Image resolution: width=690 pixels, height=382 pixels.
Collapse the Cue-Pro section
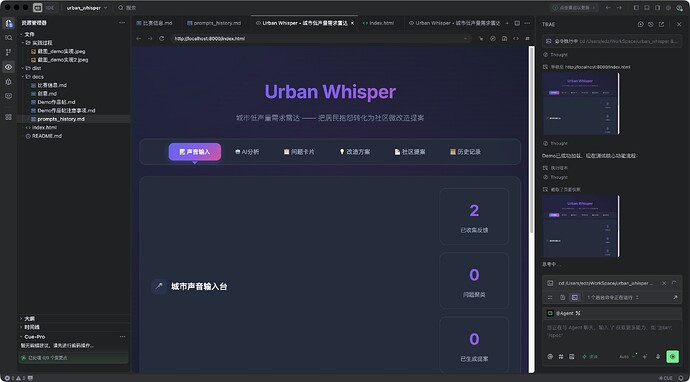pos(34,337)
